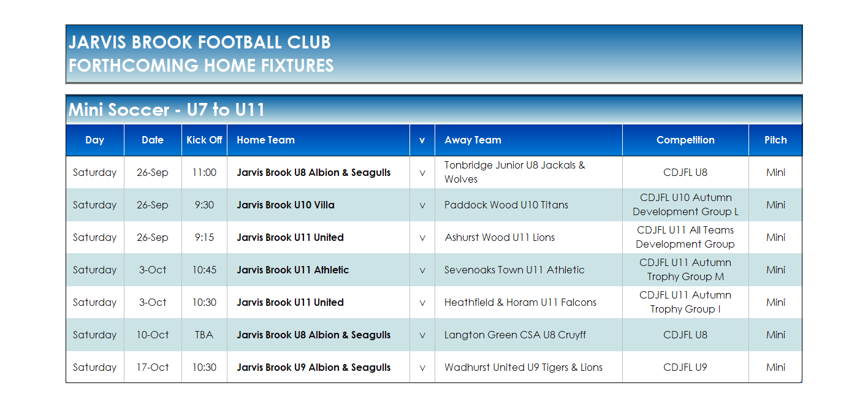
Task: Select the CDJFL U9 competition cell
Action: 685,367
